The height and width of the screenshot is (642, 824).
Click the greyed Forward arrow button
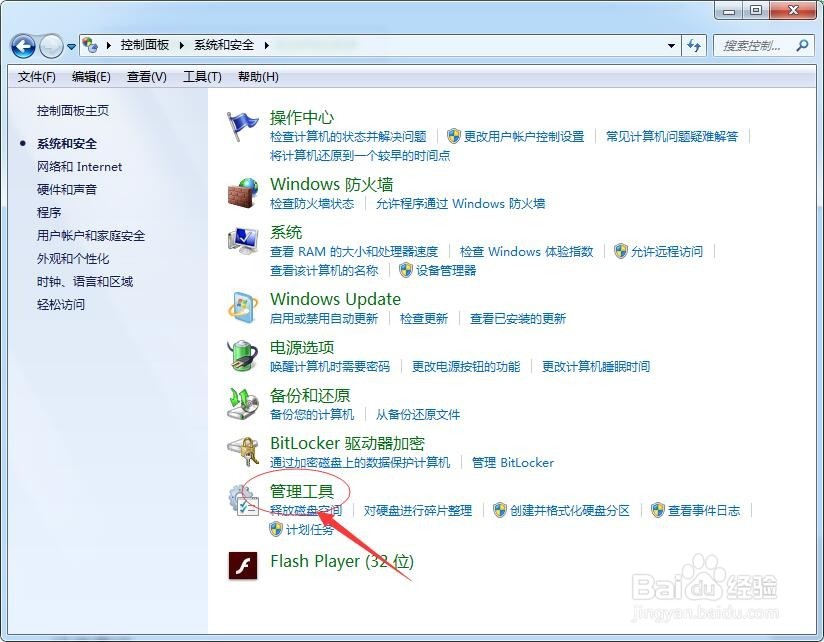click(52, 46)
